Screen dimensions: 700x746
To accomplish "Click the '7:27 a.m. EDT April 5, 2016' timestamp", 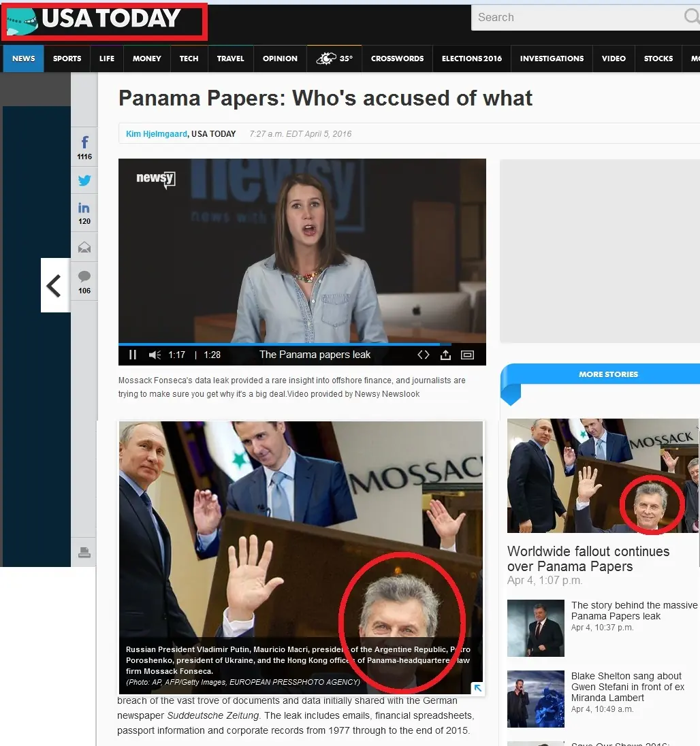I will [x=300, y=133].
